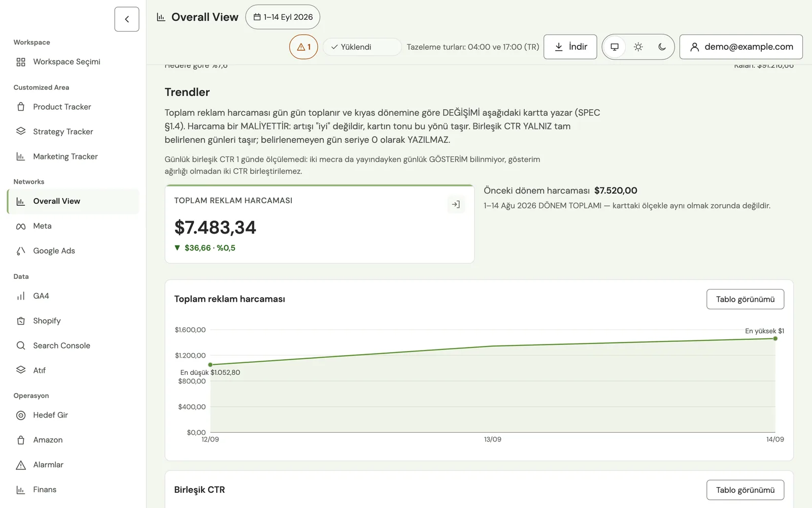Open the demo@example.com account menu

[x=741, y=47]
